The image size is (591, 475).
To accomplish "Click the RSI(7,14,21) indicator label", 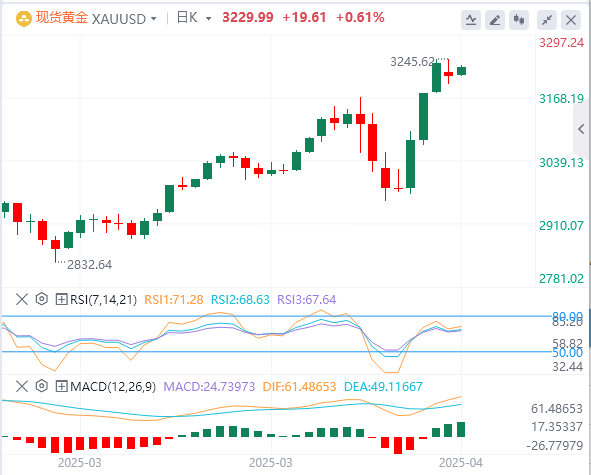I will tap(103, 300).
